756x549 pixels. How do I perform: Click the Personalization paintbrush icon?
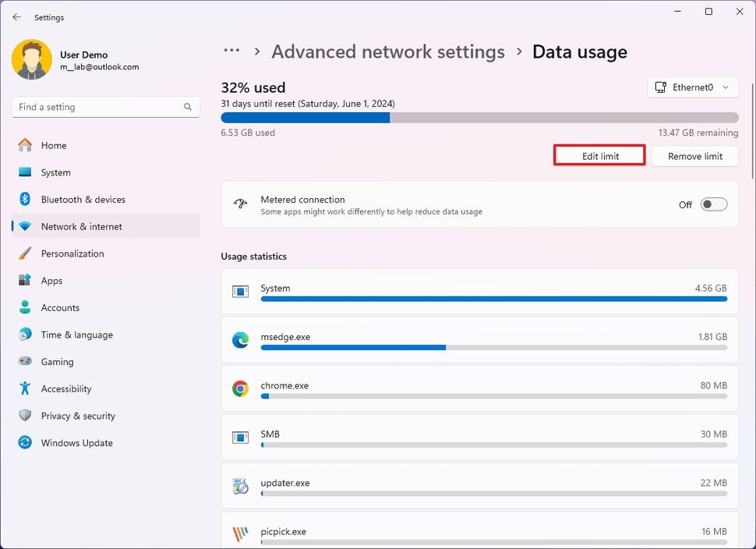coord(24,253)
